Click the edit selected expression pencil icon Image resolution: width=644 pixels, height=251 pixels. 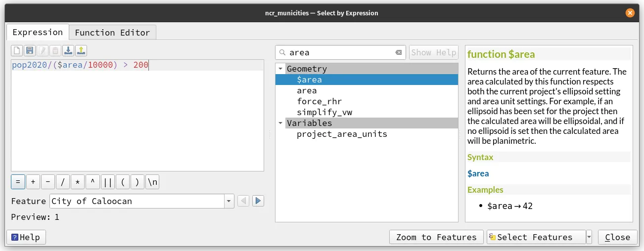(x=43, y=50)
